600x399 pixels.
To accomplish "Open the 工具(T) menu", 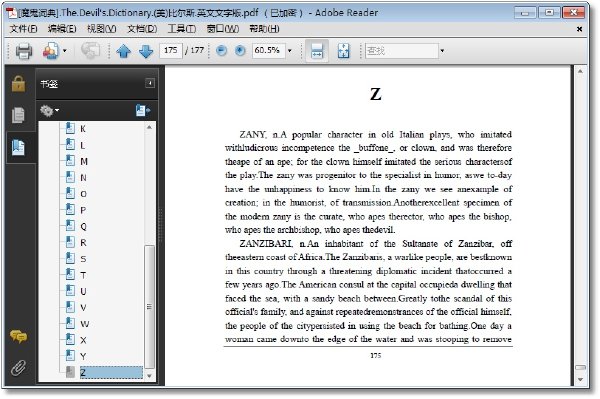I will tap(182, 29).
